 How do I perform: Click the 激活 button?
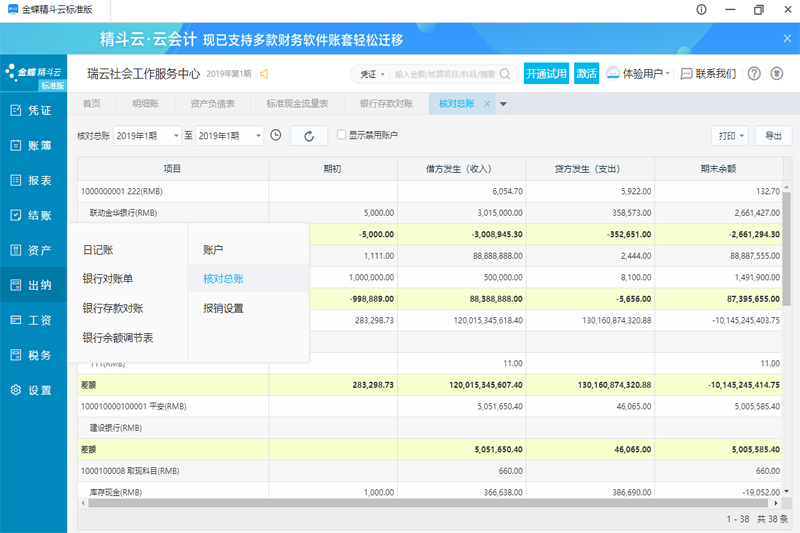tap(586, 73)
